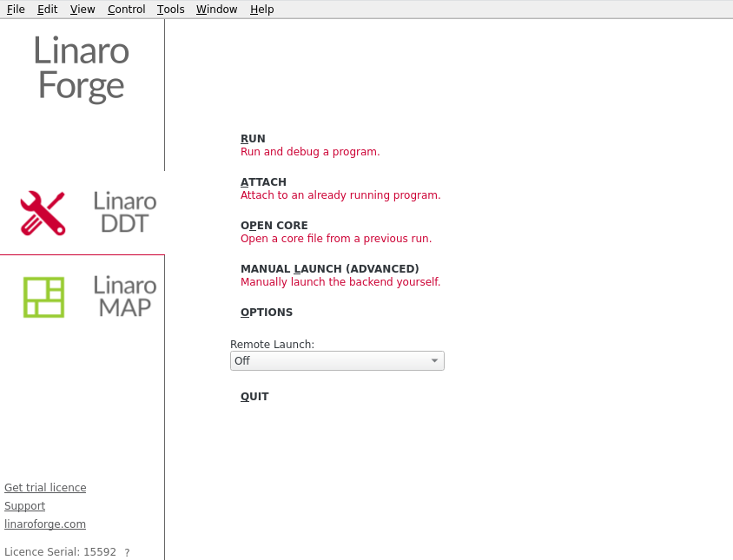
Task: Click the question mark beside Licence Serial
Action: pos(127,553)
